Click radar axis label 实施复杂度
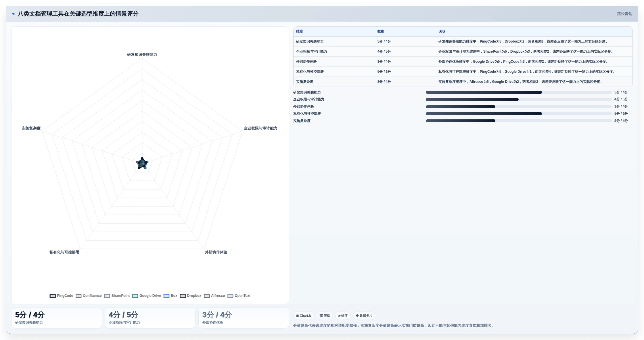This screenshot has width=644, height=340. [x=31, y=128]
